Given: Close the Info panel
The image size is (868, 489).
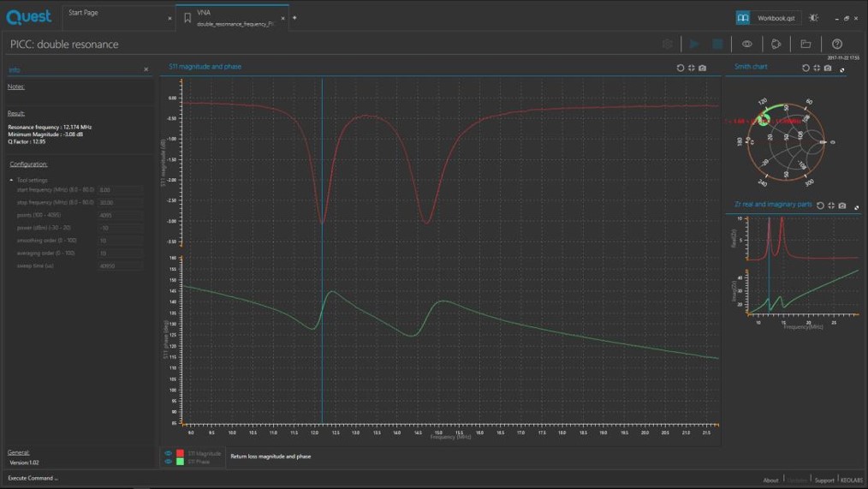Looking at the screenshot, I should click(x=146, y=69).
